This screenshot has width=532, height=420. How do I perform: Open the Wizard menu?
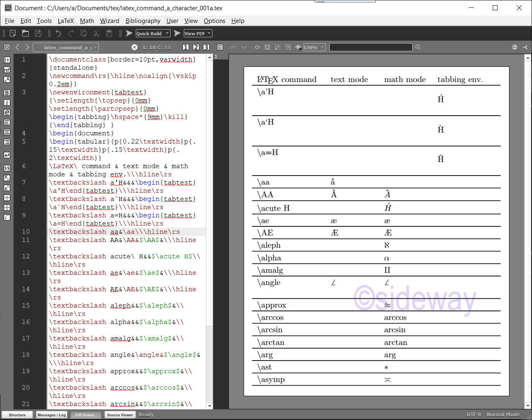(110, 21)
